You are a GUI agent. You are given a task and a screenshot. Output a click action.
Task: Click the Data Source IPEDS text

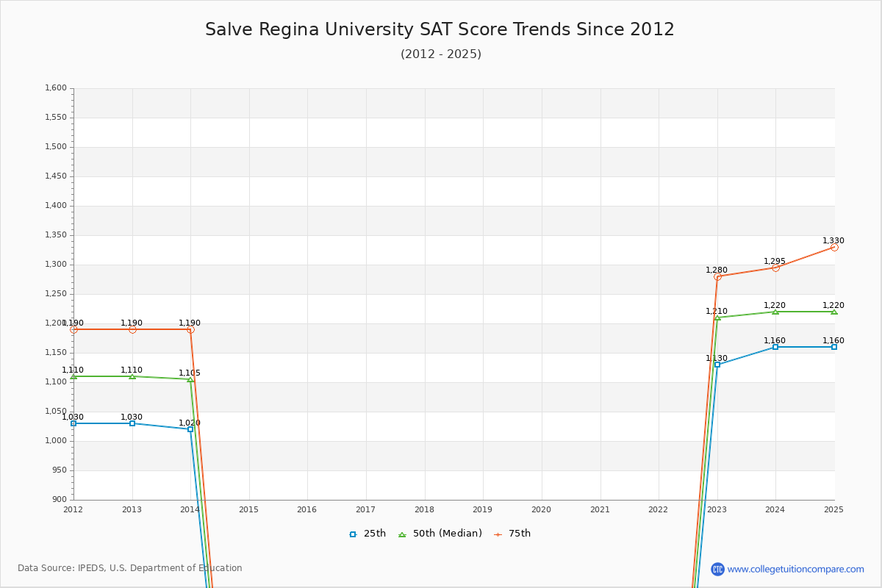(x=130, y=568)
